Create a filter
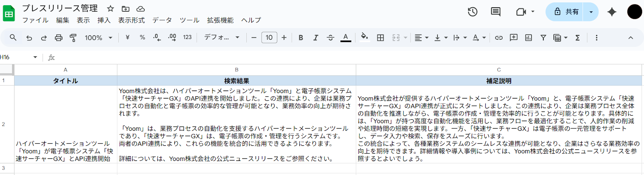Image resolution: width=644 pixels, height=175 pixels. tap(543, 37)
